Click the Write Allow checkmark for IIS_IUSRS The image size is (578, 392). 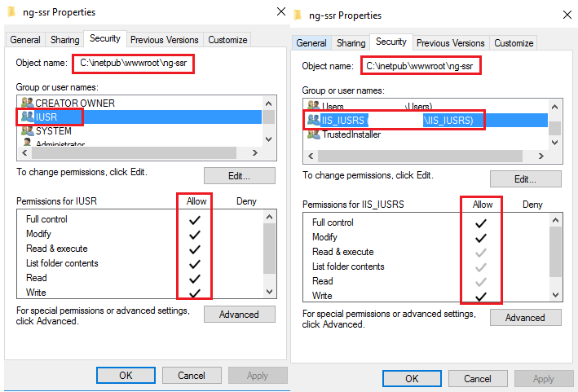481,297
